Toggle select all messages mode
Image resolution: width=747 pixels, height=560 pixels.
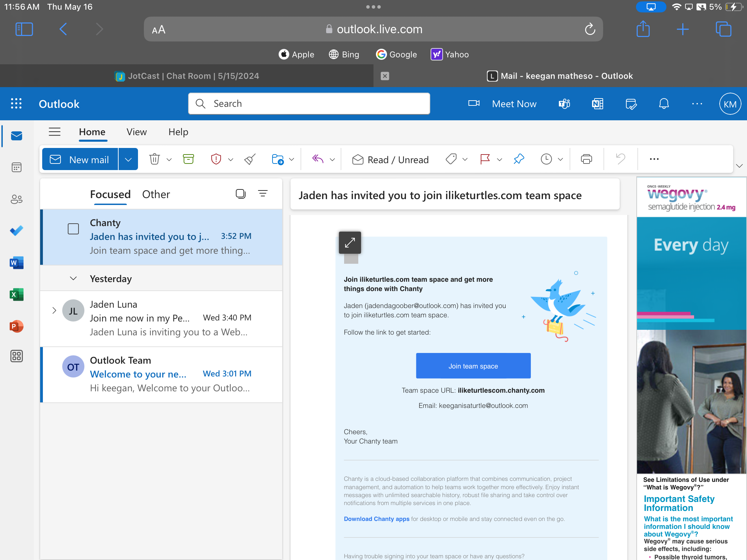241,194
